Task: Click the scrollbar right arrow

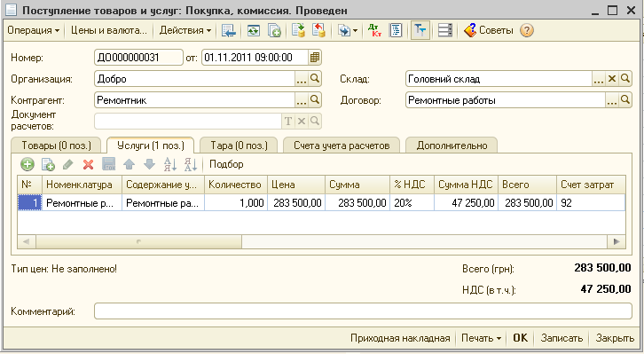Action: (x=617, y=241)
